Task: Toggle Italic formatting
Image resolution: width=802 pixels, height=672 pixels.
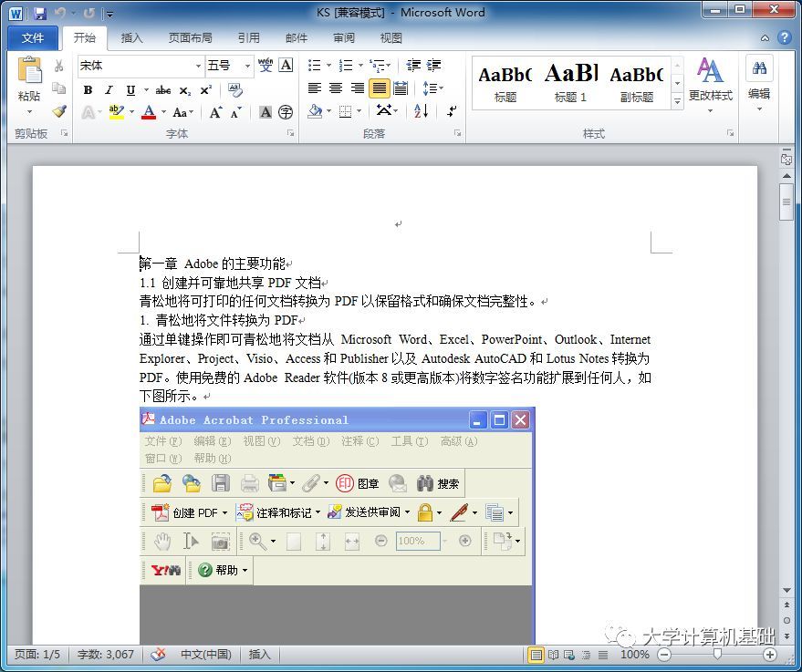Action: coord(109,90)
